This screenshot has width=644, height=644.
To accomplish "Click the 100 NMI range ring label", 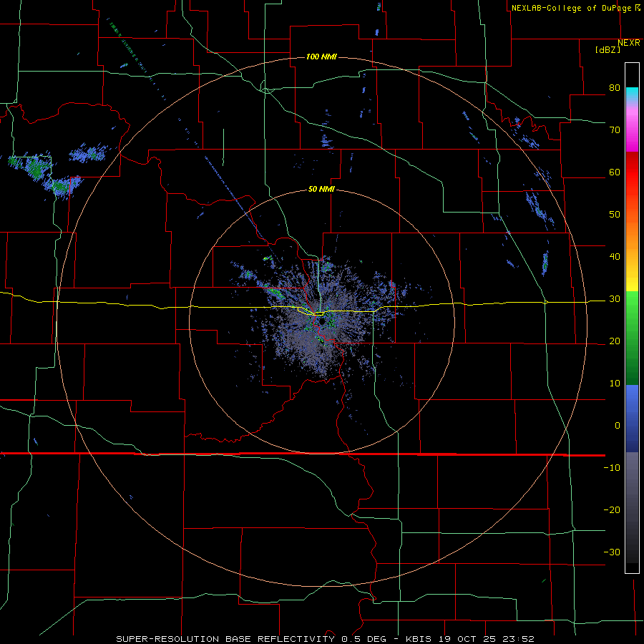I will coord(321,57).
